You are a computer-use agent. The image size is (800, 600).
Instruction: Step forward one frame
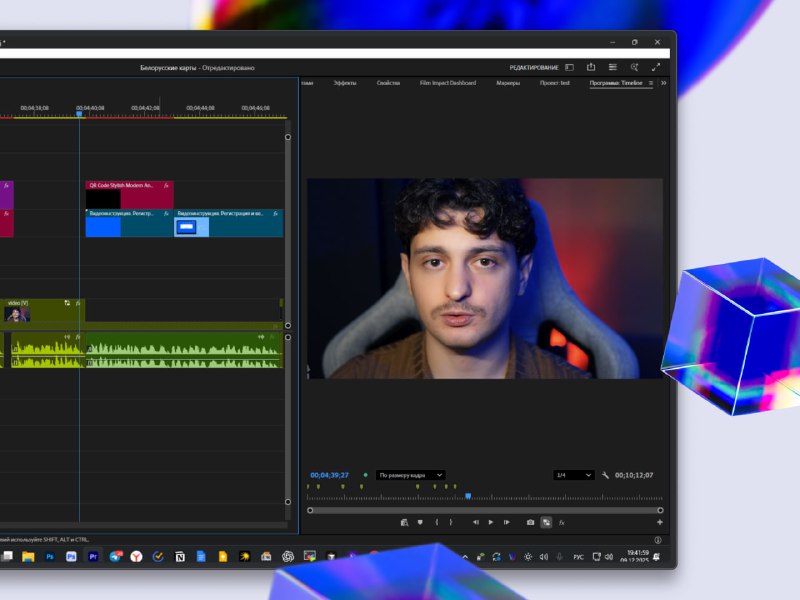tap(507, 522)
